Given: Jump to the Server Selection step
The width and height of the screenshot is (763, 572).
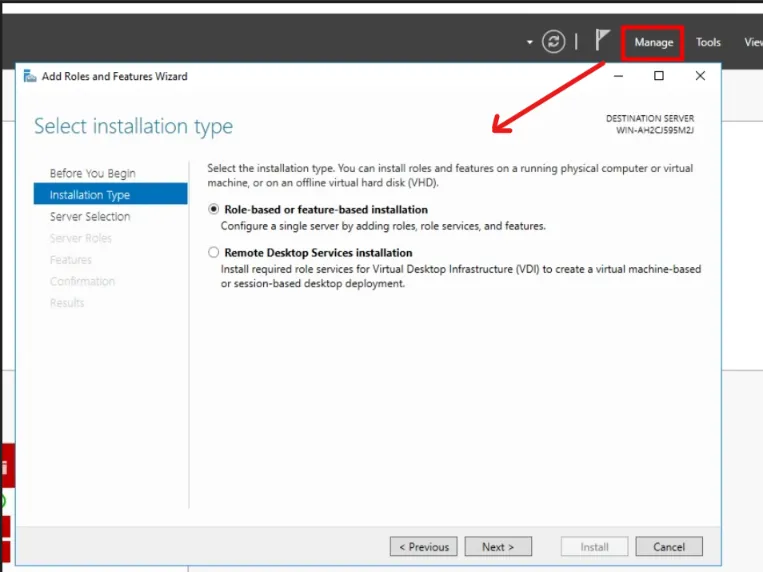Looking at the screenshot, I should coord(90,216).
